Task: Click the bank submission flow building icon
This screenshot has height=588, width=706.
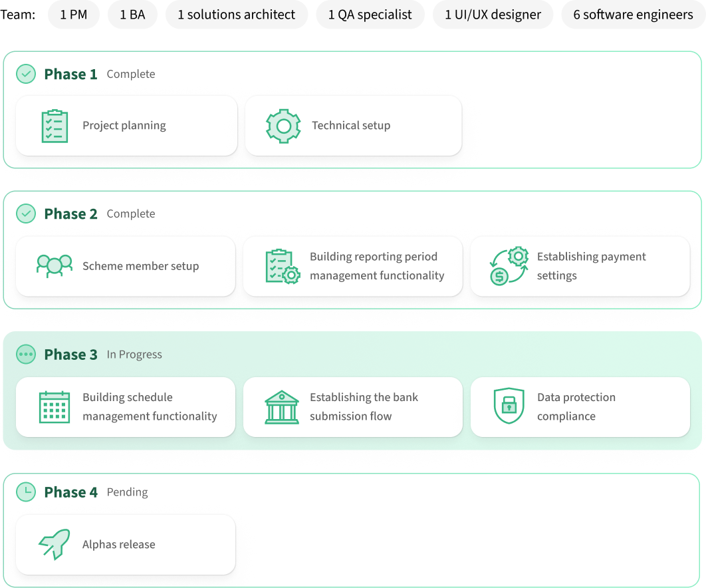Action: 282,407
